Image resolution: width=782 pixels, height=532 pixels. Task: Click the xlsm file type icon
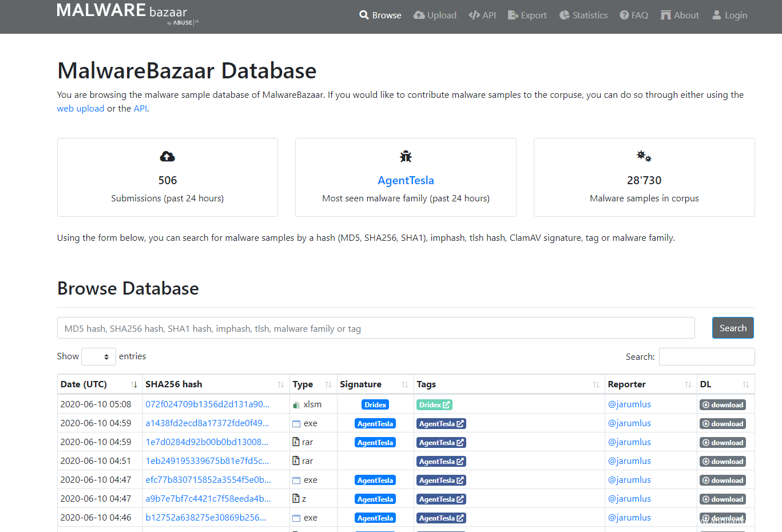(296, 405)
